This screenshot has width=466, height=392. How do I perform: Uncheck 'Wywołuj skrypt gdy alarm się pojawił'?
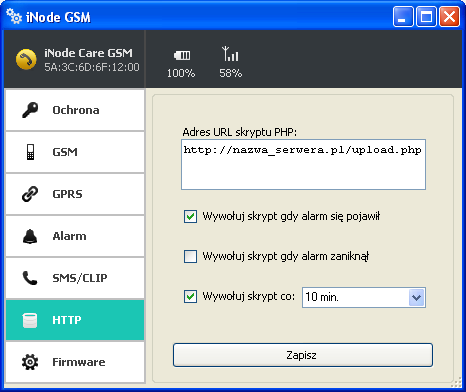click(190, 216)
